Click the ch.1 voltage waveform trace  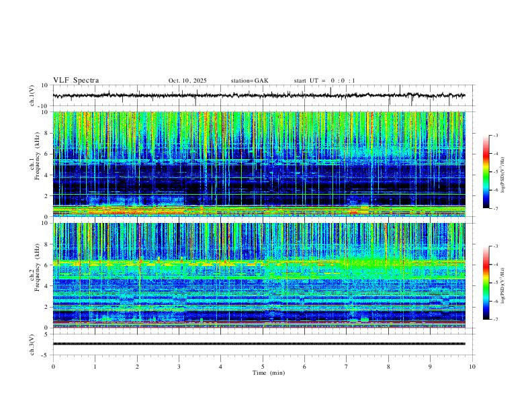pos(259,95)
